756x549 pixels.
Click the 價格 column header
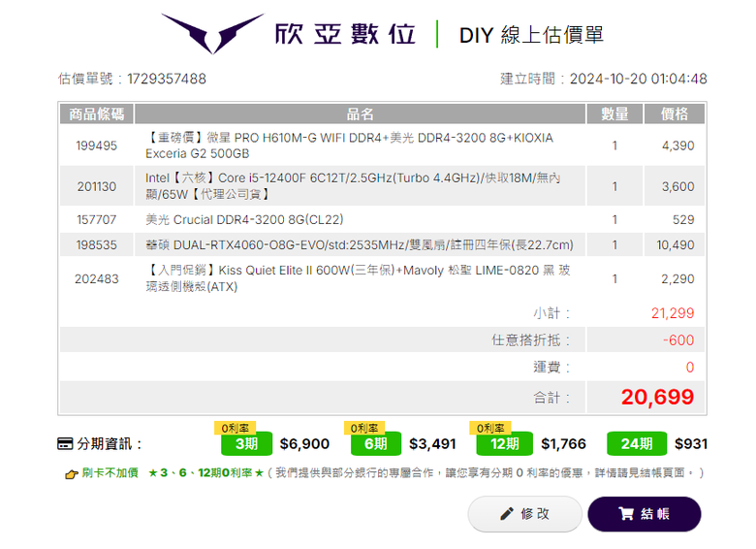[675, 114]
